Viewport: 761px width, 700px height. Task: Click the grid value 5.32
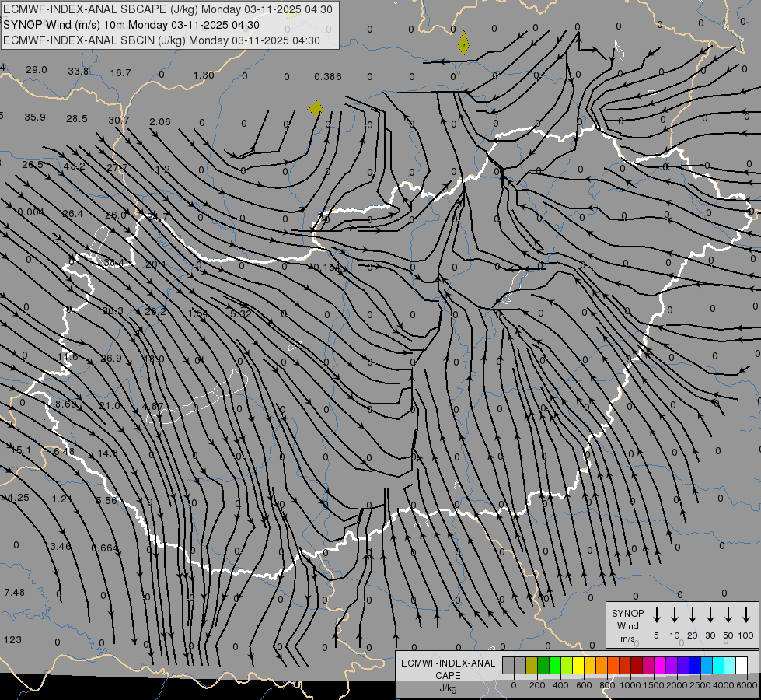pyautogui.click(x=241, y=314)
